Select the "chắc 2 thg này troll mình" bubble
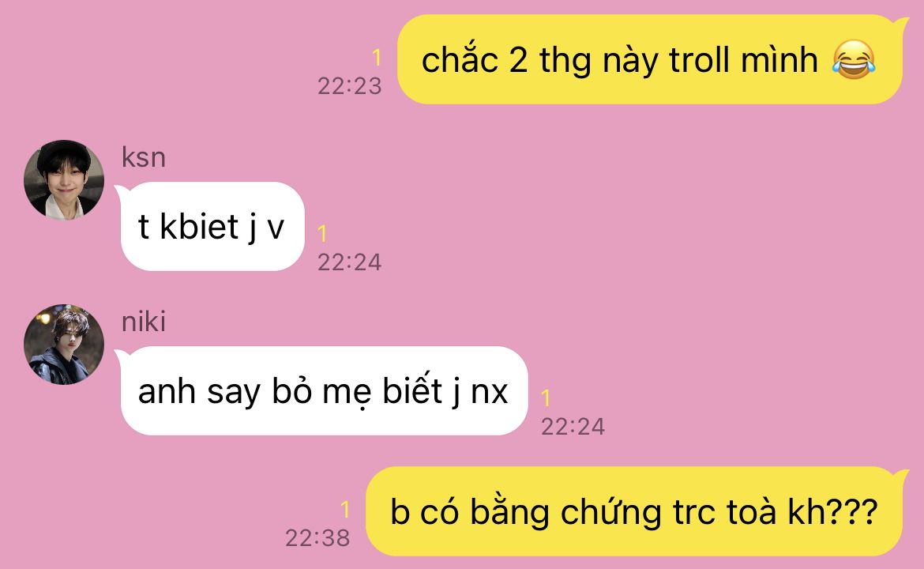Image resolution: width=924 pixels, height=569 pixels. pos(652,59)
